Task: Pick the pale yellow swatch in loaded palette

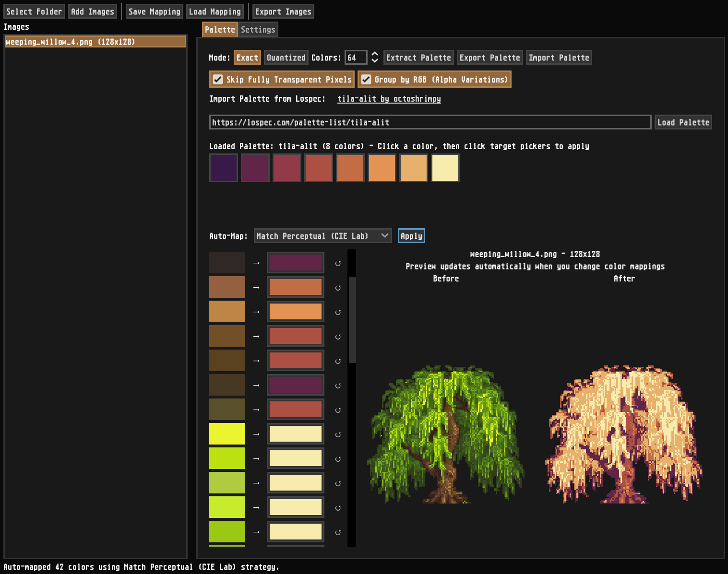Action: [x=445, y=168]
